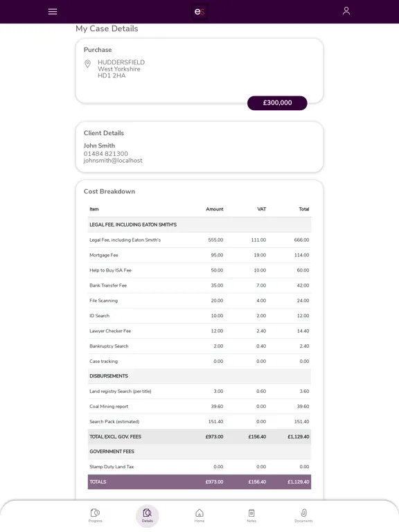Image resolution: width=399 pixels, height=532 pixels.
Task: Tap the phone number 01484 821300
Action: 106,154
